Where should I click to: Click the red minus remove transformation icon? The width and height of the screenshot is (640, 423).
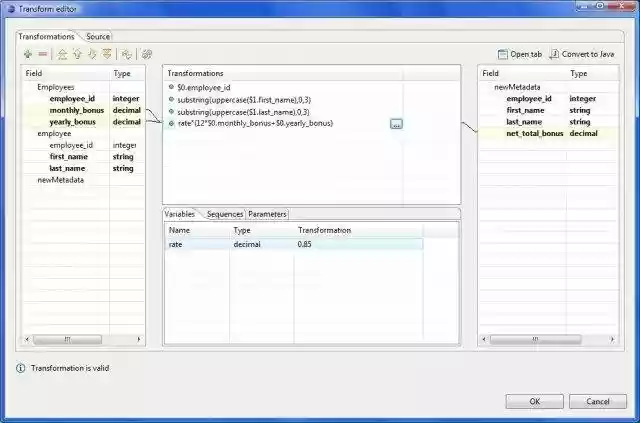tap(42, 54)
